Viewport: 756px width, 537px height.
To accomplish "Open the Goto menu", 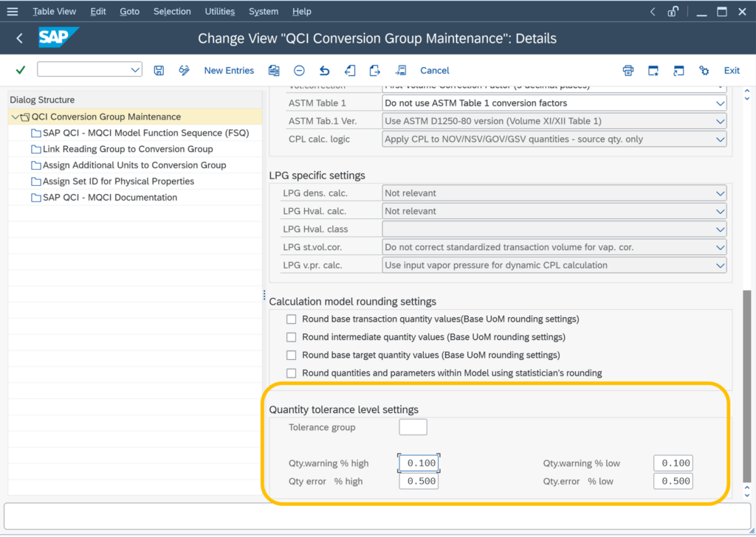I will (x=129, y=11).
